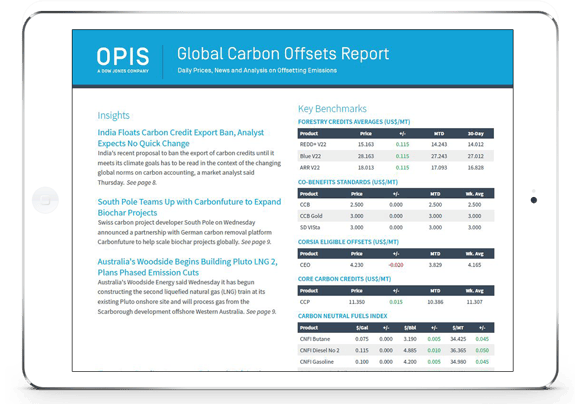Click REDD+ V22 MTD value 14.243
Viewport: 575px width, 404px height.
[439, 144]
